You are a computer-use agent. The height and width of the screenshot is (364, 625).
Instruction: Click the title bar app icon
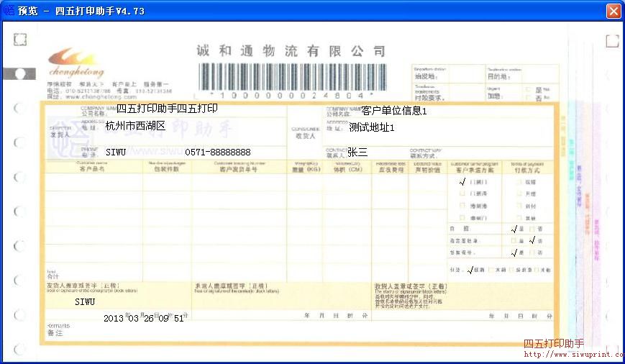9,11
